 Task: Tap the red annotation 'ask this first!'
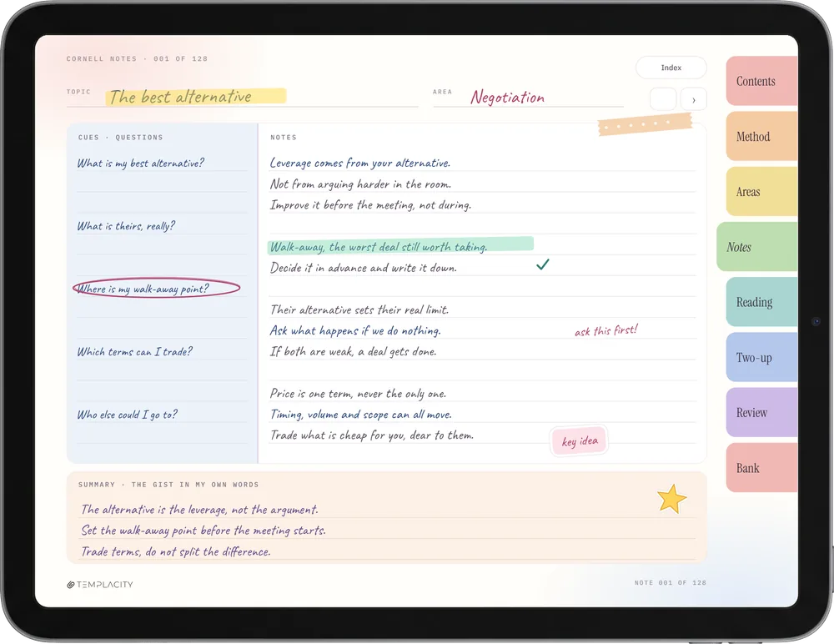click(605, 330)
